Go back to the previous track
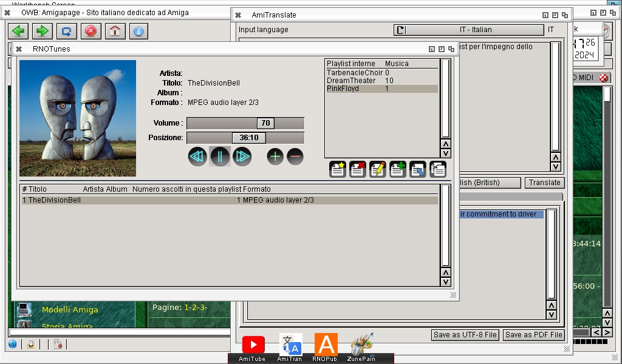The width and height of the screenshot is (622, 364). coord(197,157)
